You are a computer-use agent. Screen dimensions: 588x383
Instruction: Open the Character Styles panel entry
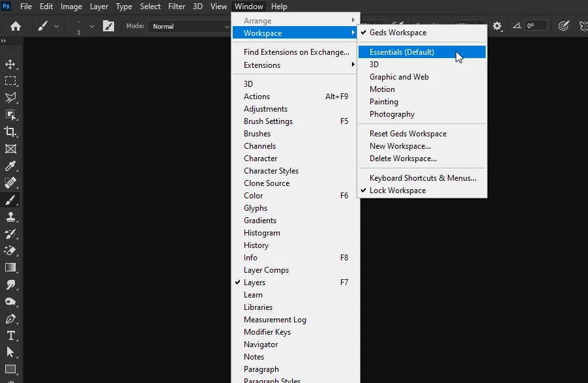(295, 171)
